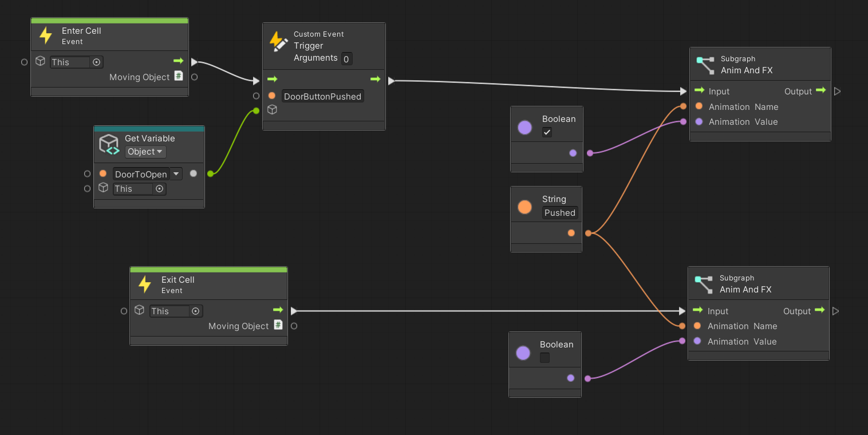Click Moving Object script icon in Enter Cell
Viewport: 868px width, 435px height.
click(x=179, y=76)
